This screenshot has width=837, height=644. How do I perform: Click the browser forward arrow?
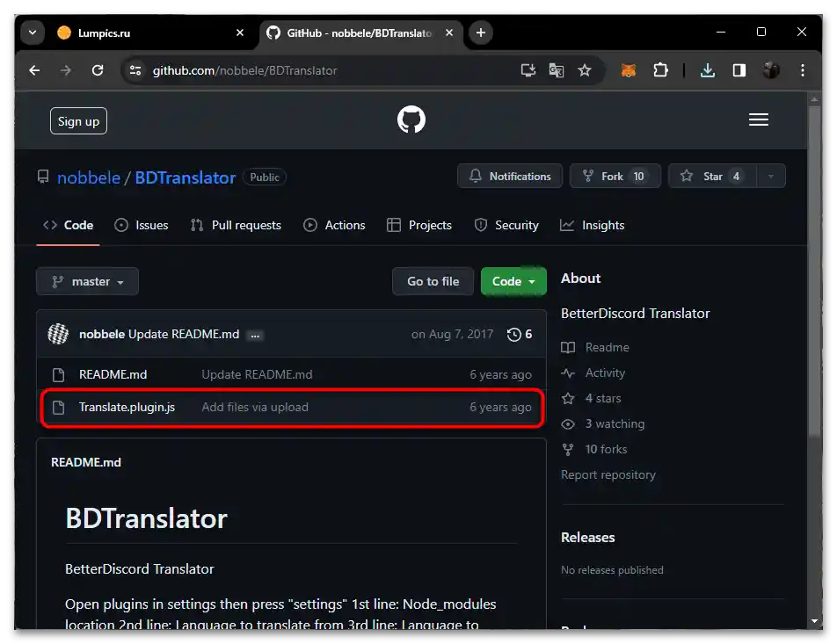tap(66, 70)
